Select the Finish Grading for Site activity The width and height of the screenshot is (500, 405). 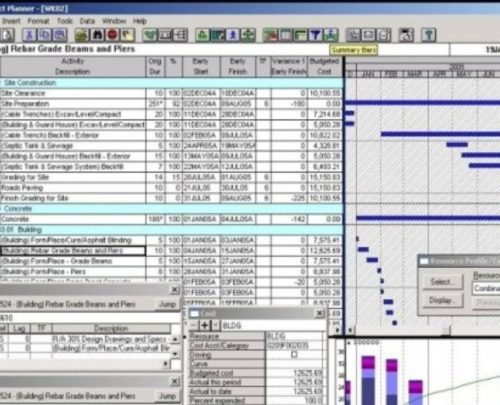172,198
